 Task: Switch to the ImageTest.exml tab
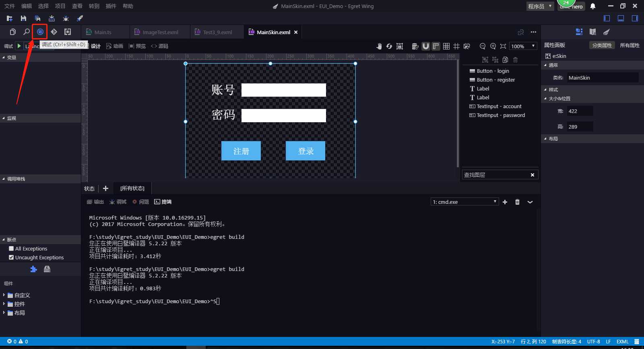pyautogui.click(x=160, y=32)
